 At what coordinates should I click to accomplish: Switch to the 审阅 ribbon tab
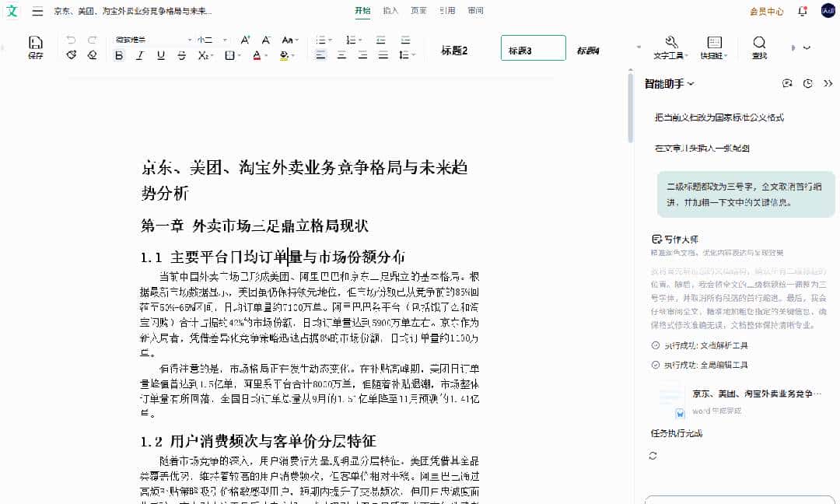click(475, 11)
